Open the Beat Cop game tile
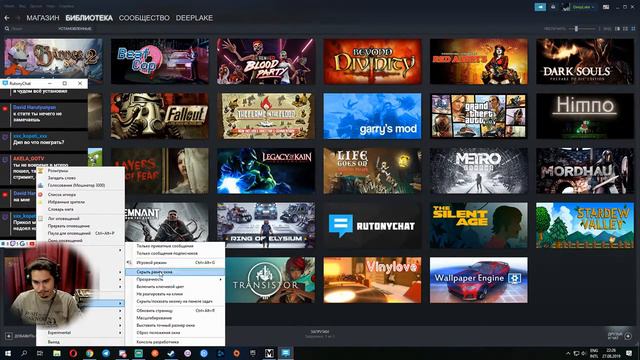The image size is (640, 360). click(160, 61)
